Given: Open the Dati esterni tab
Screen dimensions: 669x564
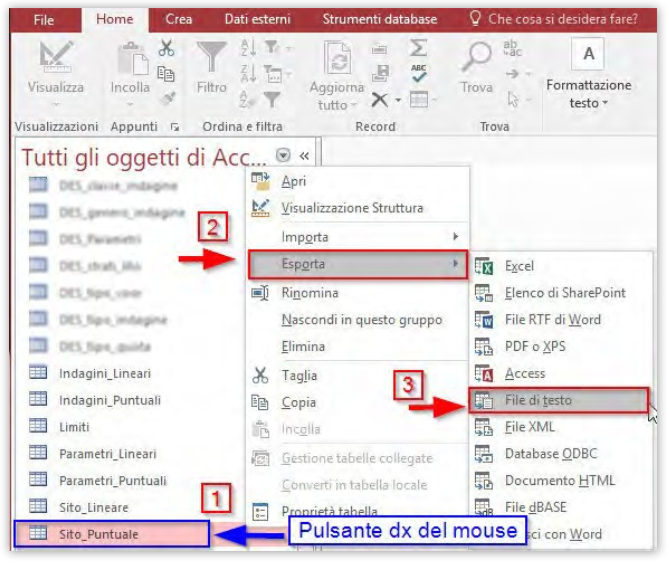Looking at the screenshot, I should [x=257, y=19].
